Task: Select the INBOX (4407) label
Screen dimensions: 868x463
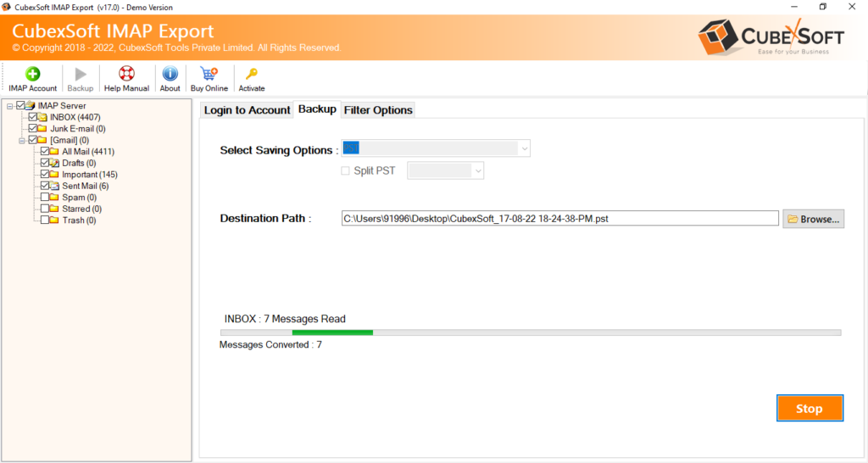Action: (x=75, y=117)
